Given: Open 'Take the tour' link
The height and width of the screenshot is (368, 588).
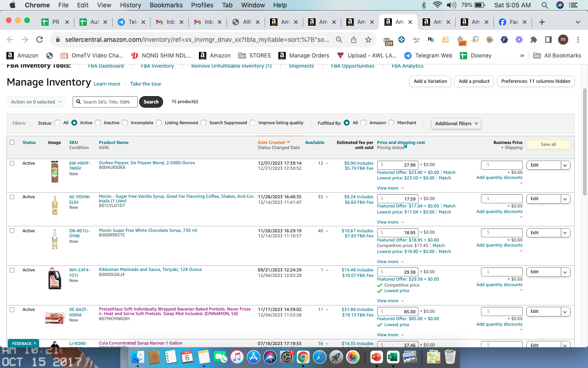Looking at the screenshot, I should [x=146, y=84].
